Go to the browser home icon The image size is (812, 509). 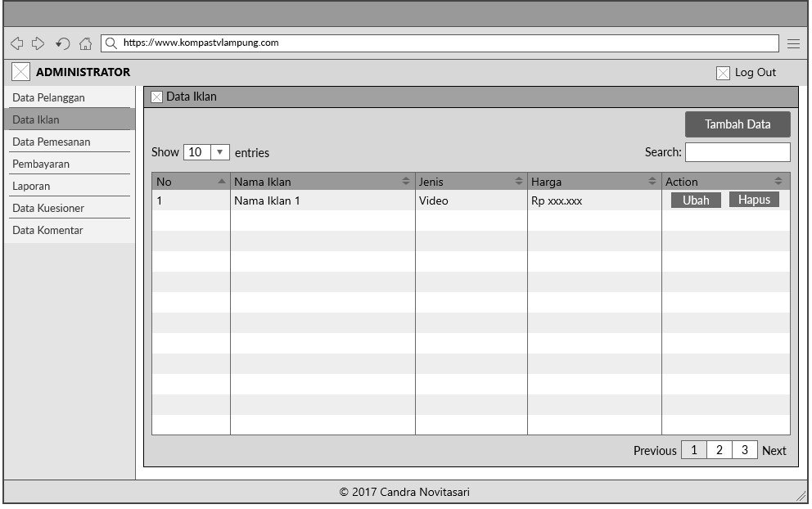coord(85,43)
